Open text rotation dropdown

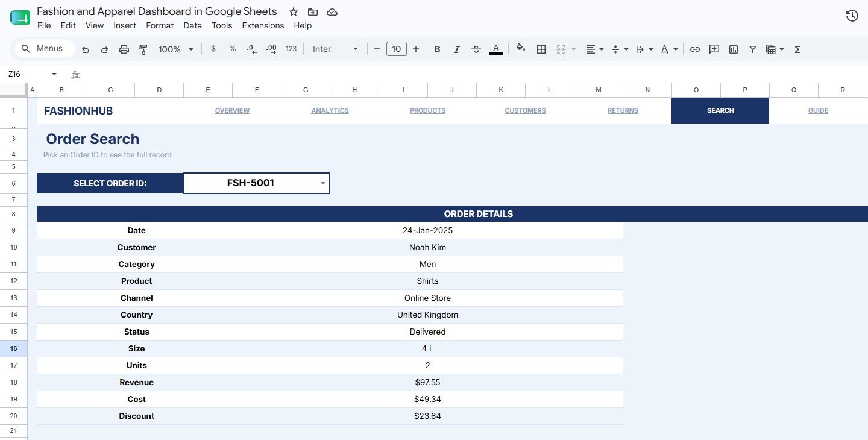[x=669, y=49]
